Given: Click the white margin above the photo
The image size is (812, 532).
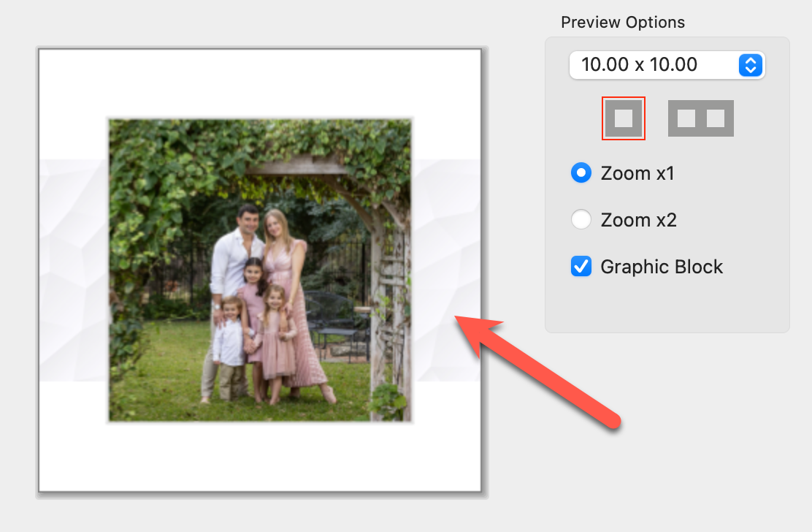Looking at the screenshot, I should [259, 83].
